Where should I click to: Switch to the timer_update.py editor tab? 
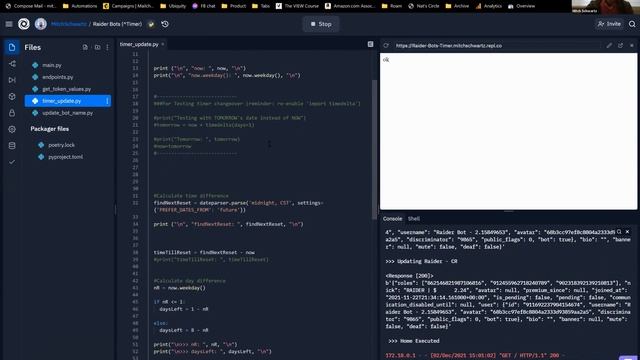click(139, 44)
